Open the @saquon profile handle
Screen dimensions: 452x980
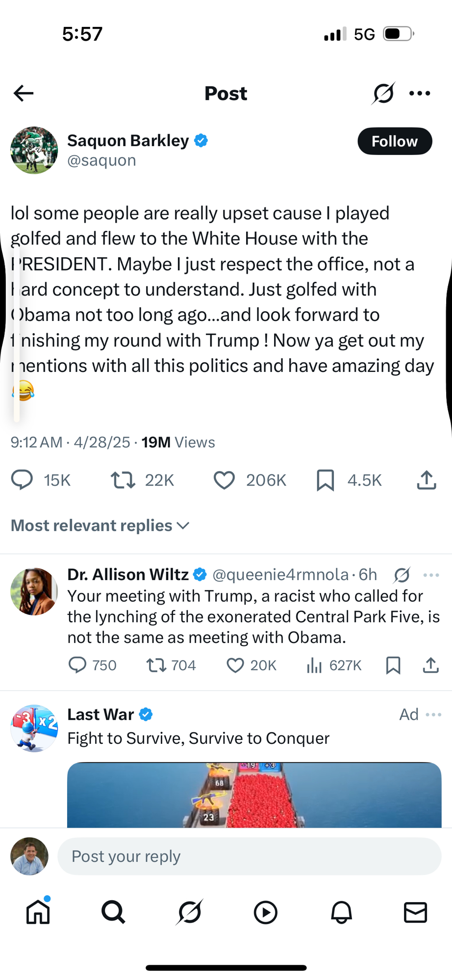[101, 160]
